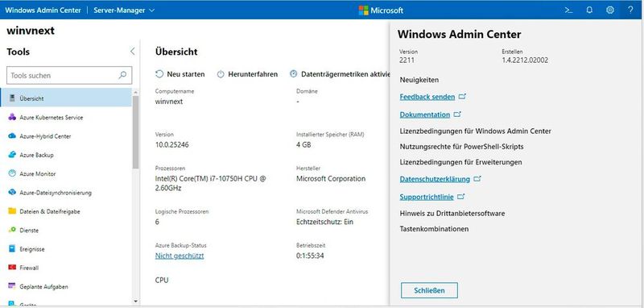The width and height of the screenshot is (644, 308).
Task: Open Azure-Dateisynchronisierung tool
Action: [x=66, y=193]
